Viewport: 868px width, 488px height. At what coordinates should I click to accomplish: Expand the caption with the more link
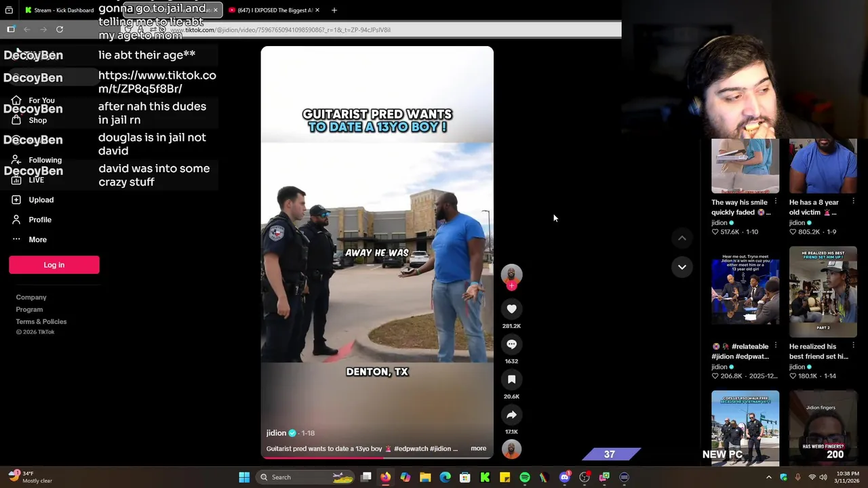(x=478, y=449)
